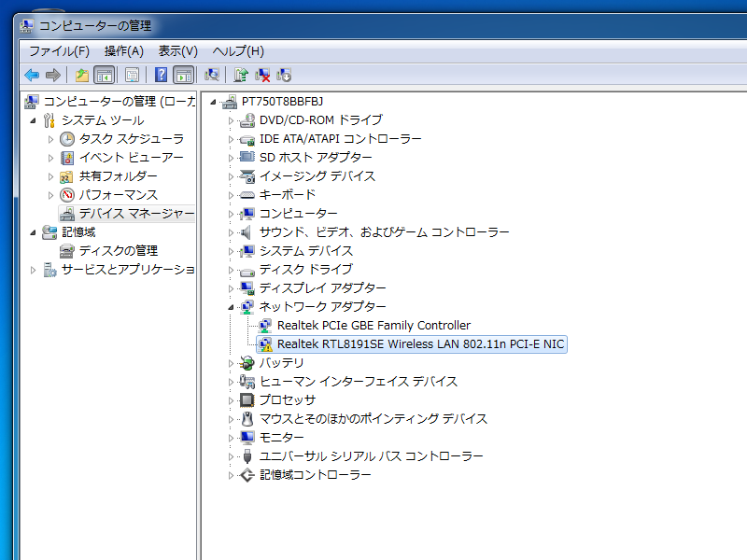The image size is (747, 560).
Task: Click the Uninstall device red X icon
Action: pyautogui.click(x=262, y=75)
